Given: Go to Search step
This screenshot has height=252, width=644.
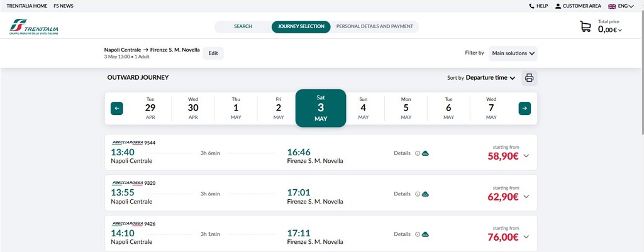Looking at the screenshot, I should pos(243,26).
